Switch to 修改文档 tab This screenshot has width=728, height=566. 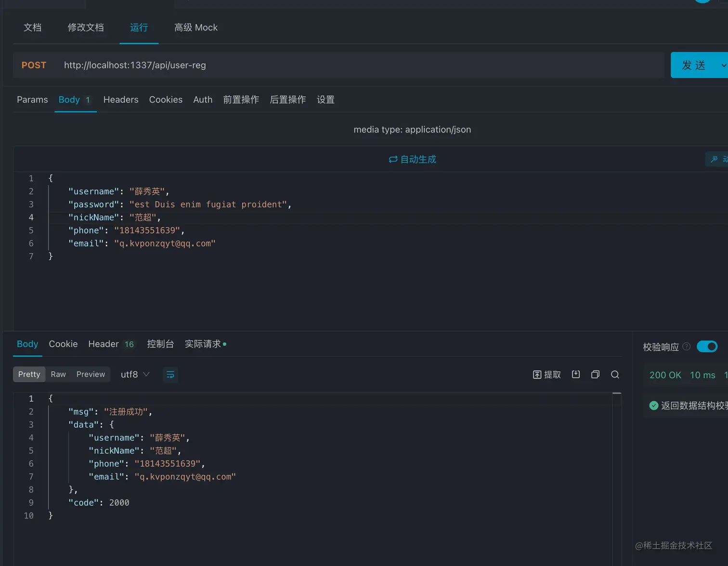86,27
